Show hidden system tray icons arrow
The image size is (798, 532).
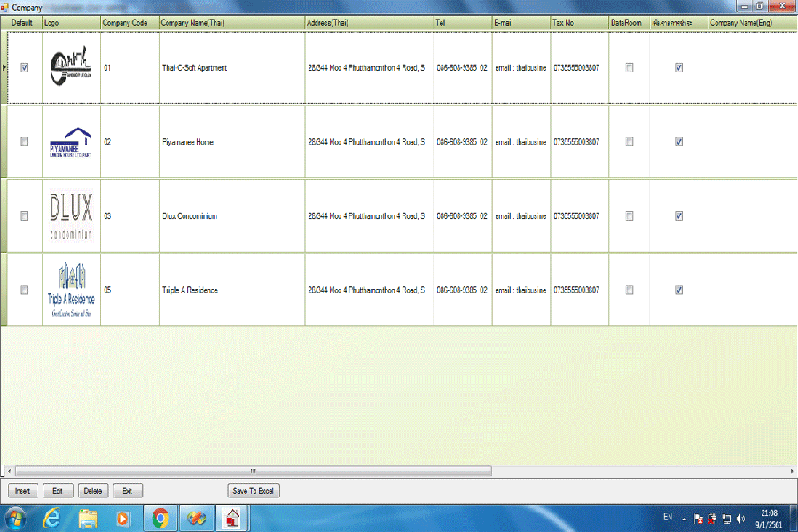pyautogui.click(x=684, y=519)
